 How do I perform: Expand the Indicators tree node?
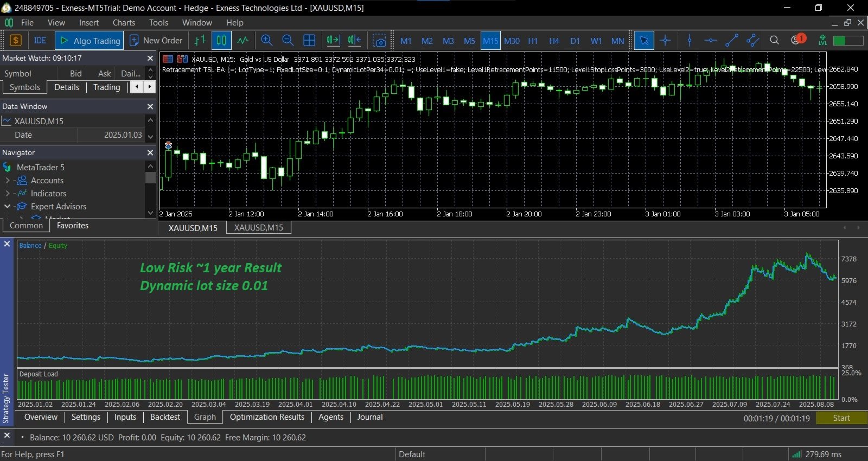(x=7, y=194)
